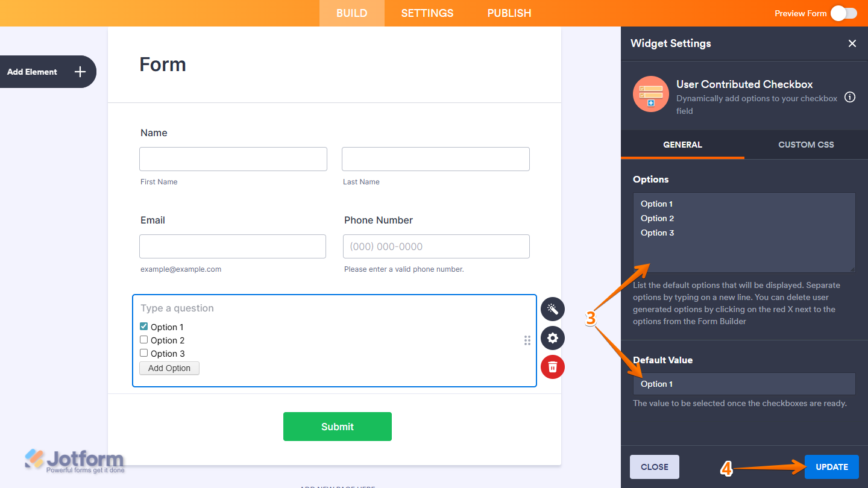Click the User Contributed Checkbox widget icon
The image size is (868, 488).
click(651, 94)
